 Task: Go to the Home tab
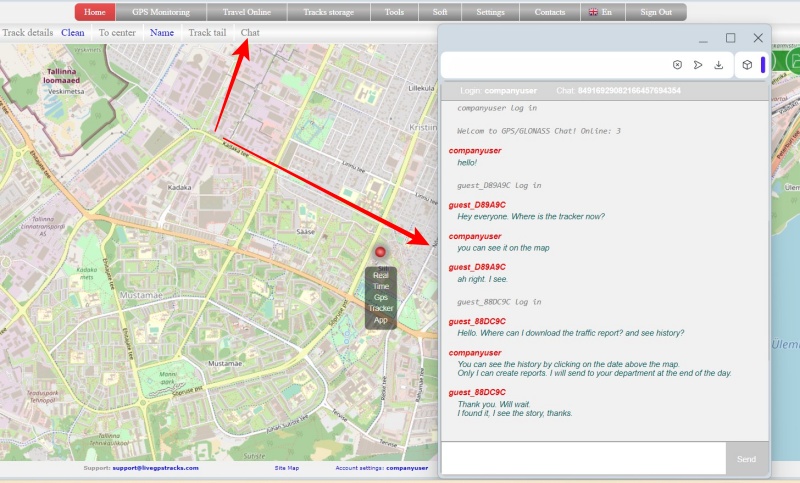point(95,12)
